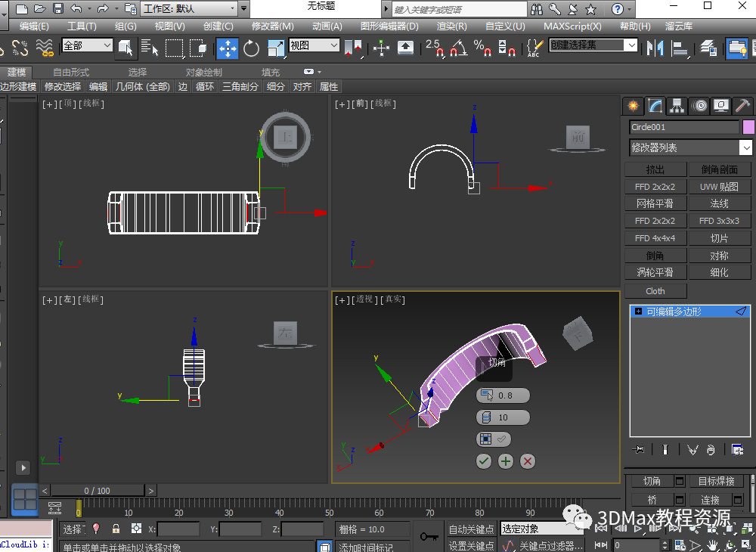Viewport: 756px width, 552px height.
Task: Switch to the 自由形式 ribbon tab
Action: click(x=71, y=72)
